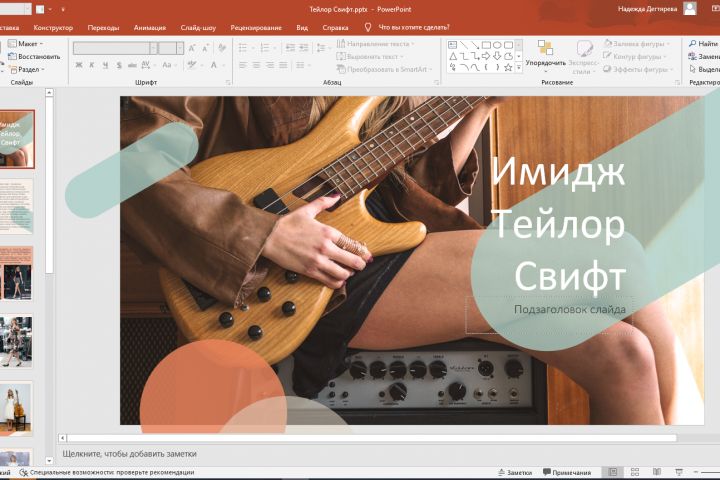The image size is (720, 480).
Task: Align text to the left
Action: [243, 65]
